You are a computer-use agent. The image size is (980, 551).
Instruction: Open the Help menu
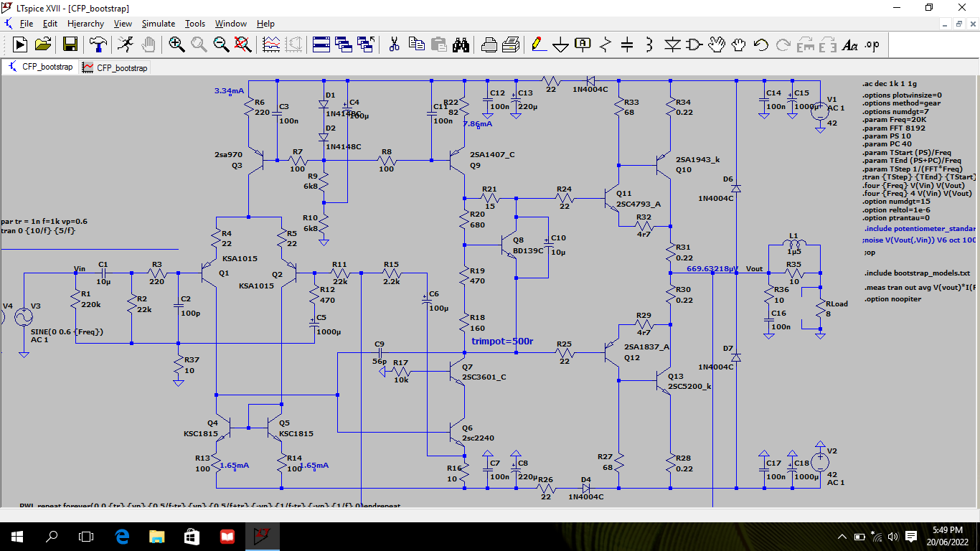(265, 24)
